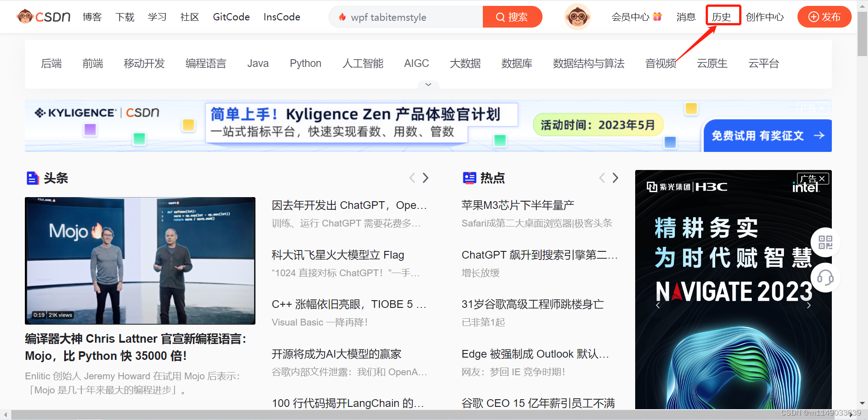The image size is (868, 420).
Task: Open 博客 in top navigation
Action: click(x=92, y=17)
